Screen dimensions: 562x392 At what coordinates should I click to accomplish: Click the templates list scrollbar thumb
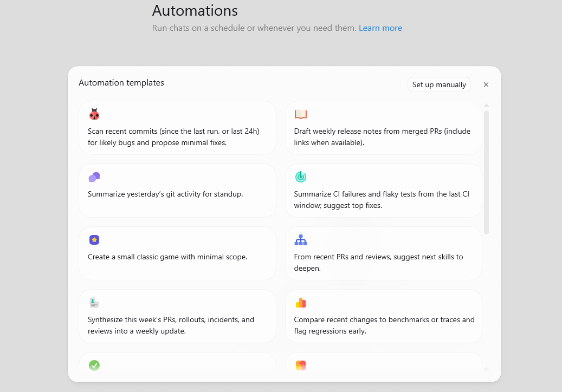pos(486,173)
